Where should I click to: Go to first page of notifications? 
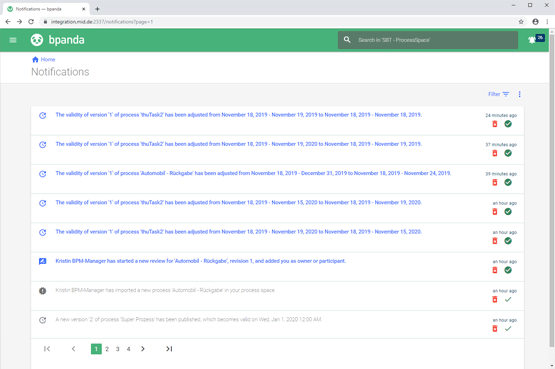tap(47, 349)
